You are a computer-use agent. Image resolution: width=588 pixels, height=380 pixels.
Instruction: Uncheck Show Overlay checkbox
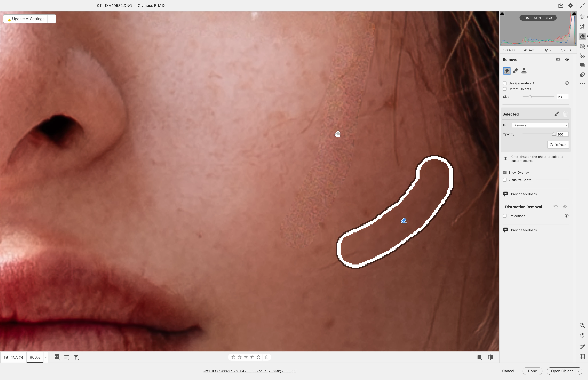(x=505, y=172)
